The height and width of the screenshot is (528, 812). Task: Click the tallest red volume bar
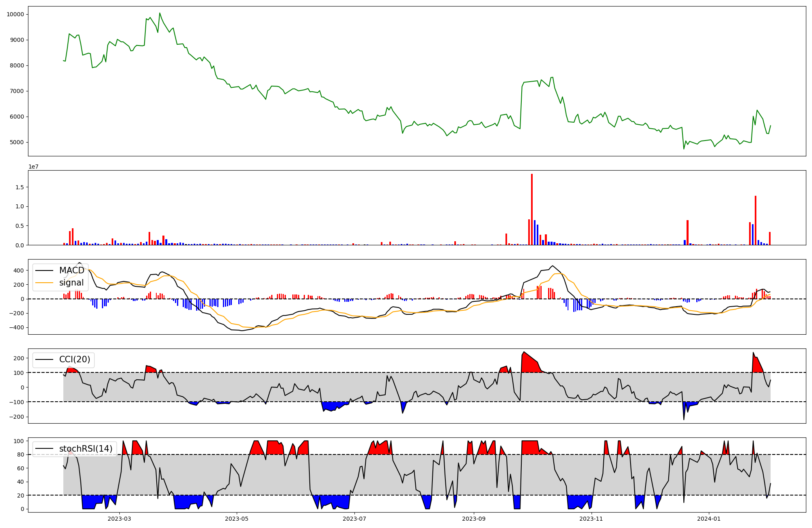(x=532, y=209)
